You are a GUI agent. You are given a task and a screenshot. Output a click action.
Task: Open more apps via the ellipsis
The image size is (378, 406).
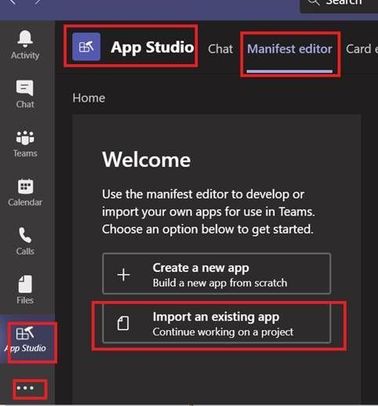tap(25, 388)
